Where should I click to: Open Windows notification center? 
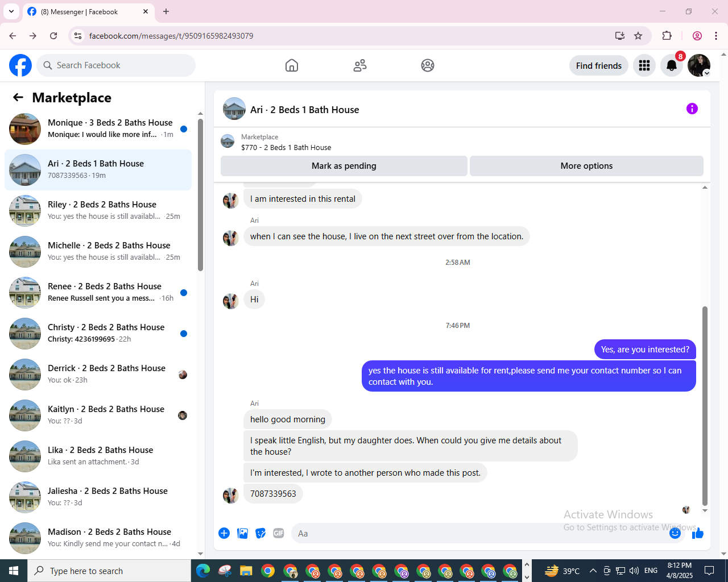[709, 571]
